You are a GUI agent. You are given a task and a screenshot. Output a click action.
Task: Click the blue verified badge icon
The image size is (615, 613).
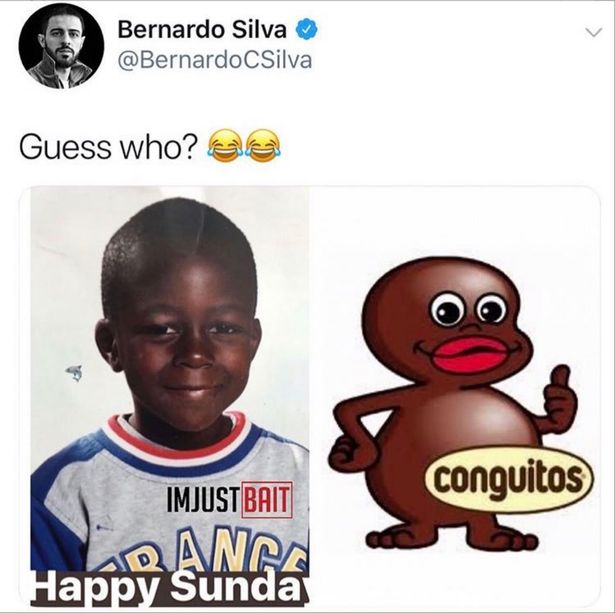(306, 30)
